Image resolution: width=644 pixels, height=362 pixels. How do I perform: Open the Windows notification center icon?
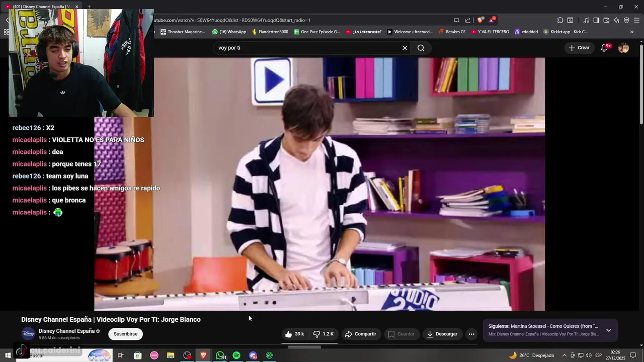tap(633, 355)
